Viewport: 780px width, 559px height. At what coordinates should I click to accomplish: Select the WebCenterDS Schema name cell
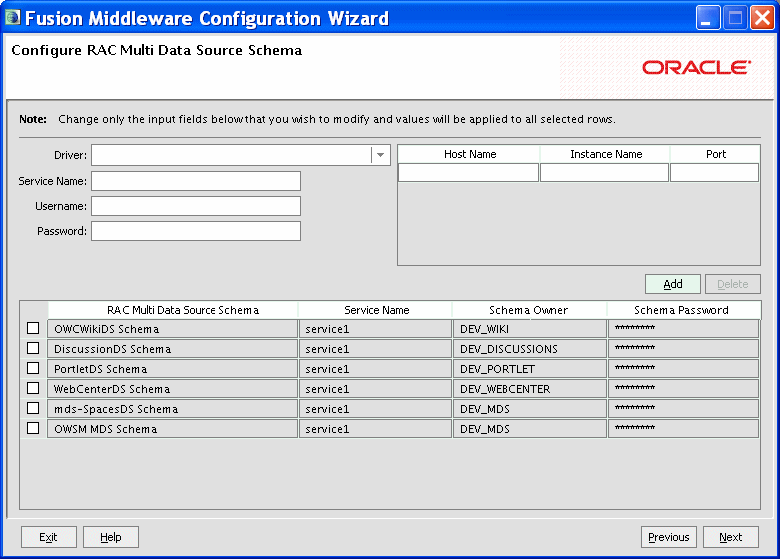[172, 388]
